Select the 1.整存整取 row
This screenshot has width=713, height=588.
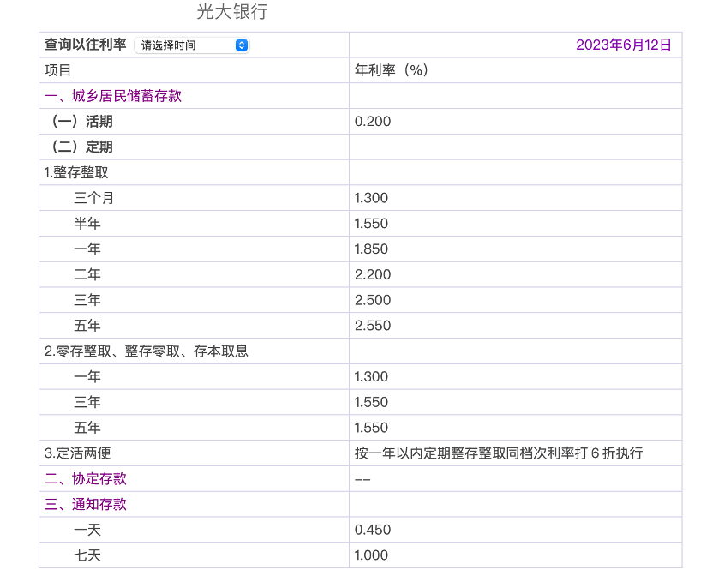click(76, 172)
